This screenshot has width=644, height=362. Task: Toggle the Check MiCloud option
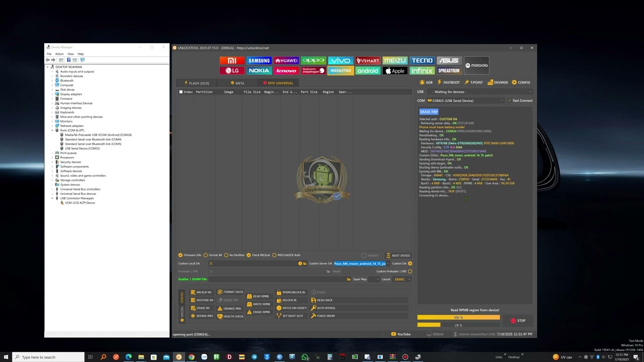click(x=258, y=255)
